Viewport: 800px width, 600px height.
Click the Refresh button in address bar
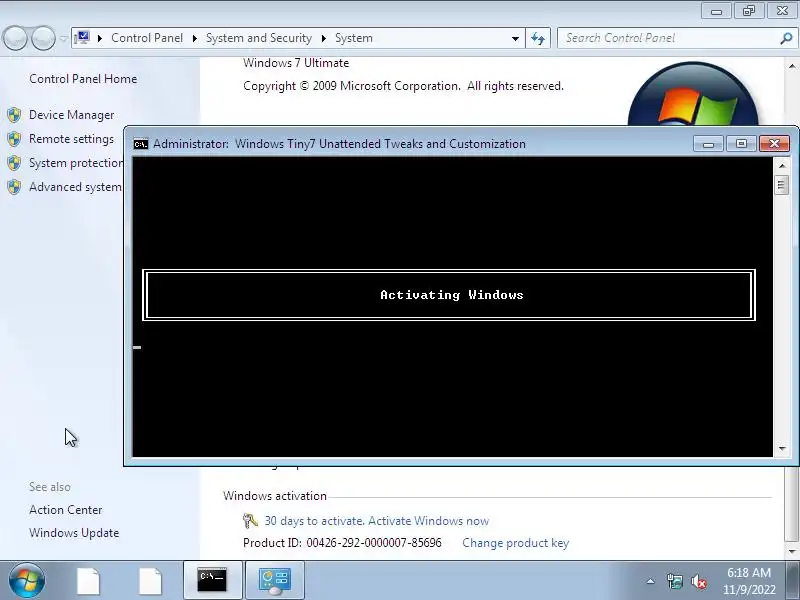point(538,38)
